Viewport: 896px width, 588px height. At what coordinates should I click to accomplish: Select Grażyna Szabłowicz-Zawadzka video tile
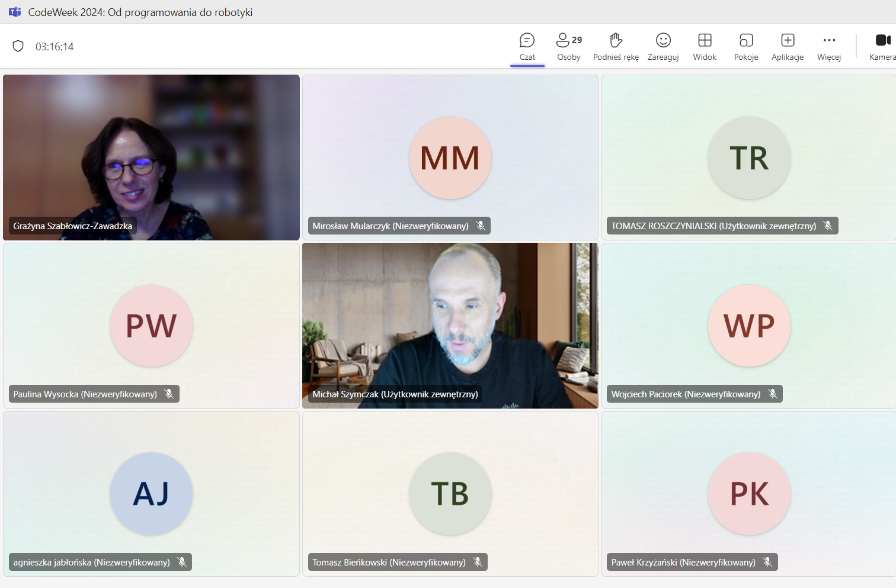pos(151,158)
